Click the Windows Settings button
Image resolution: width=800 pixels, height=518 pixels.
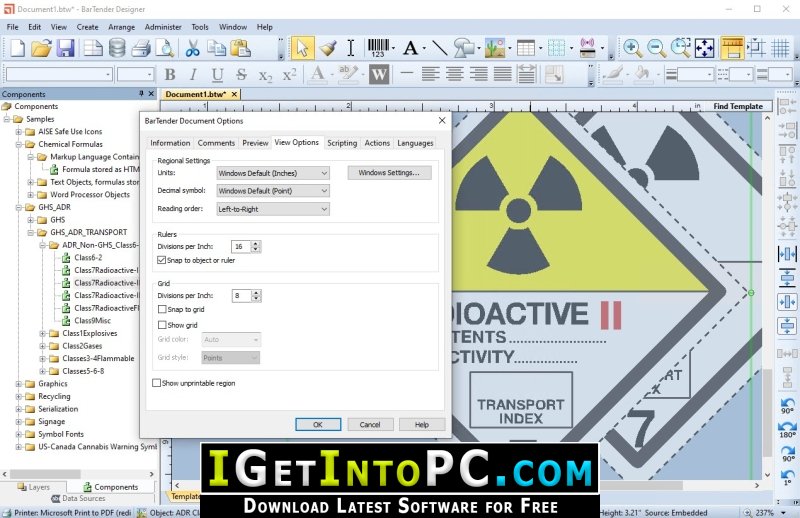389,173
